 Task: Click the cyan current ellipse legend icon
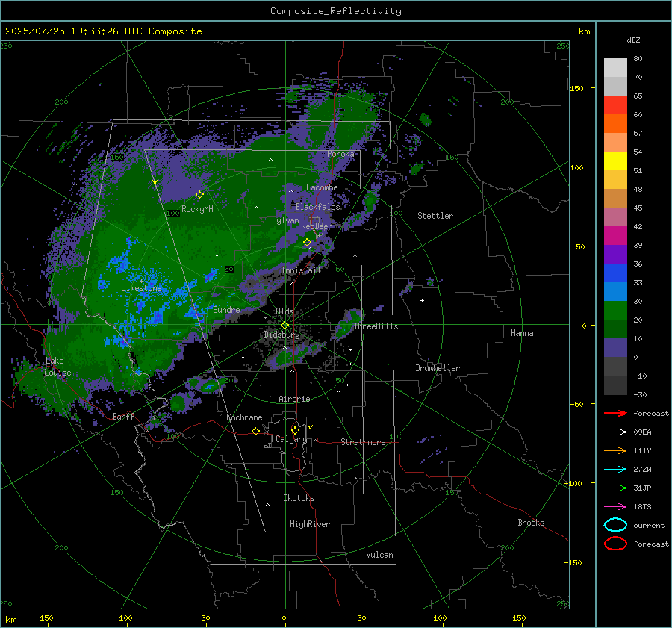(615, 525)
